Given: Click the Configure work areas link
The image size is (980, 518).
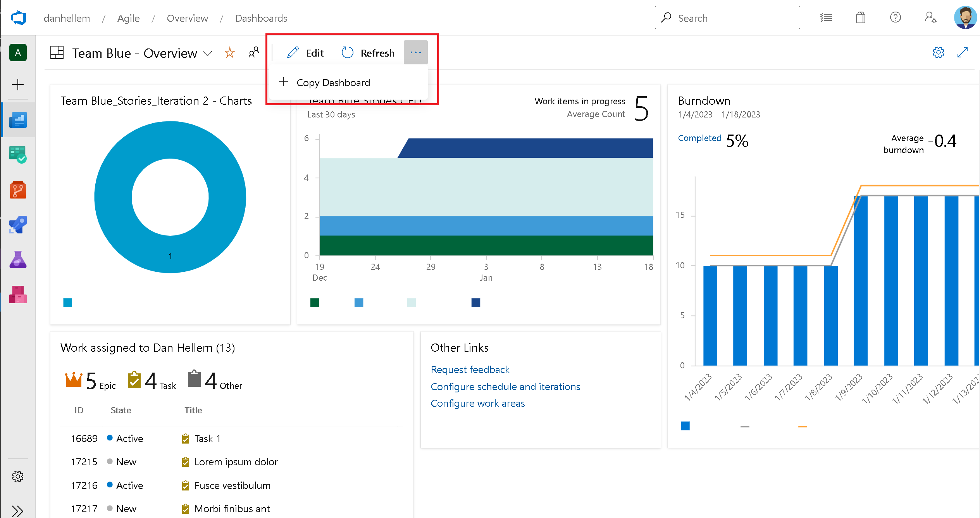Looking at the screenshot, I should (477, 402).
